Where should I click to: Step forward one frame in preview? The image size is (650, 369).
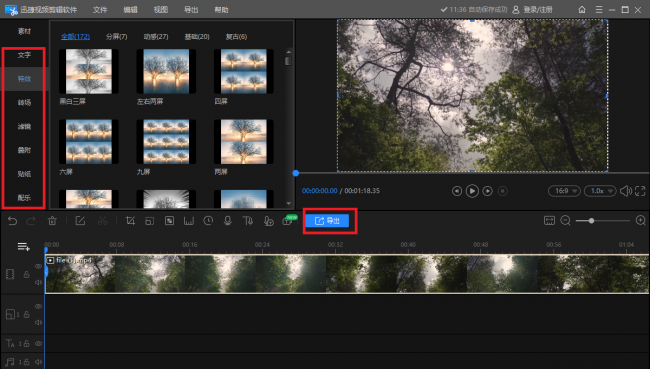488,191
